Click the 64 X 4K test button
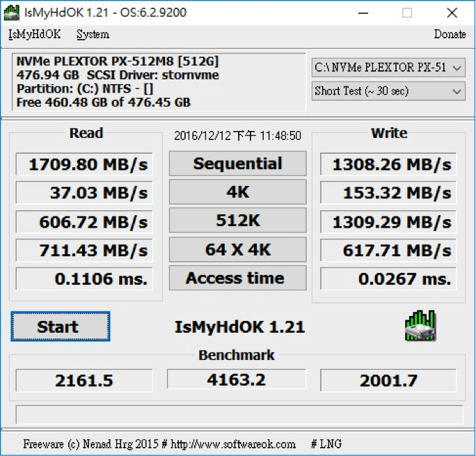Screen dimensions: 476x456 click(238, 249)
